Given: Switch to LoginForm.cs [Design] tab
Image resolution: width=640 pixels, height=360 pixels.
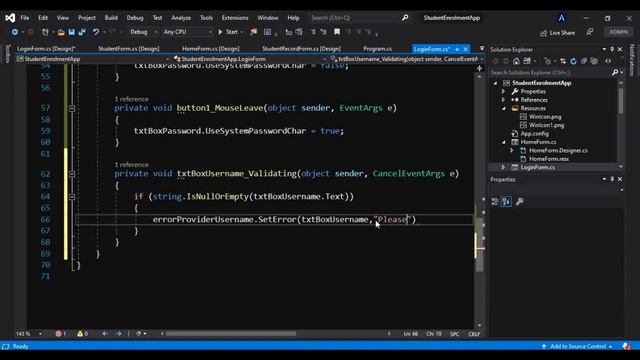Looking at the screenshot, I should click(x=46, y=49).
